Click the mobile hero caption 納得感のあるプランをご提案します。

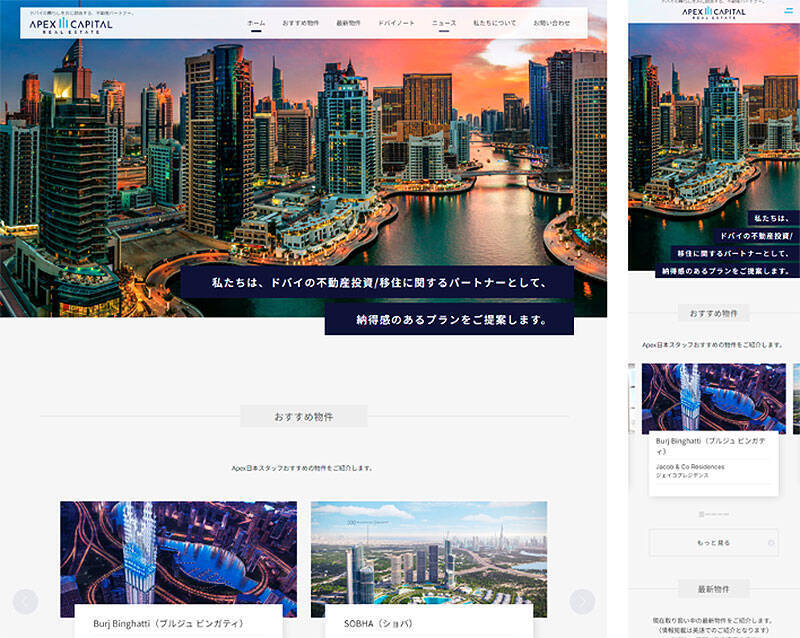click(x=727, y=271)
